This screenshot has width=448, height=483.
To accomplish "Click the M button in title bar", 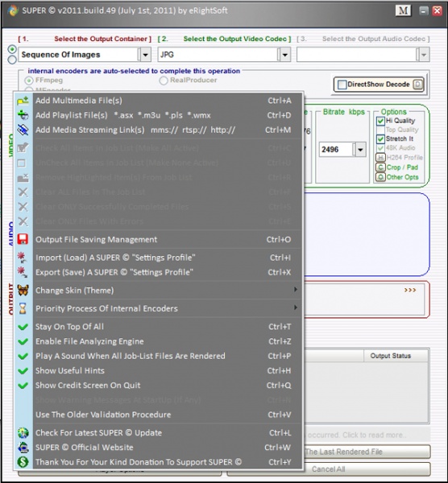I will 404,10.
